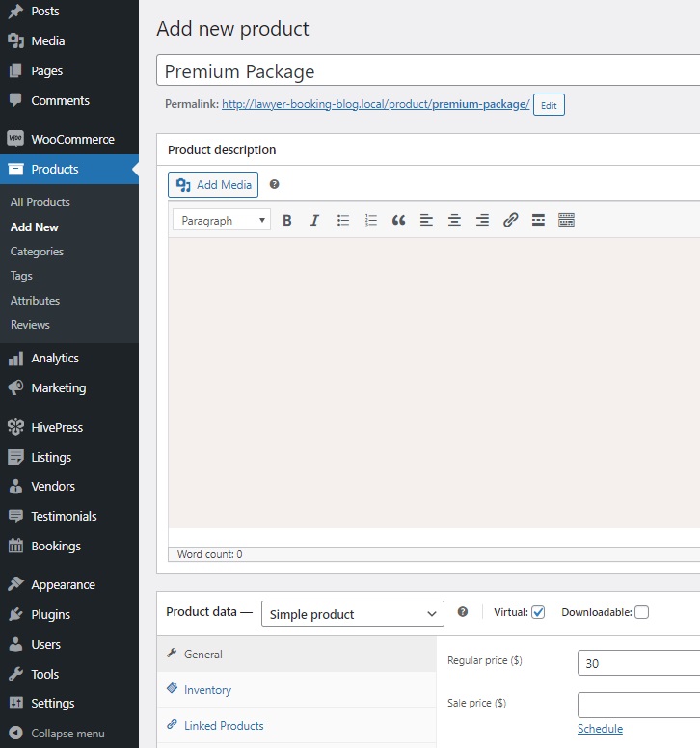Uncheck the Virtual checkbox

pos(538,612)
